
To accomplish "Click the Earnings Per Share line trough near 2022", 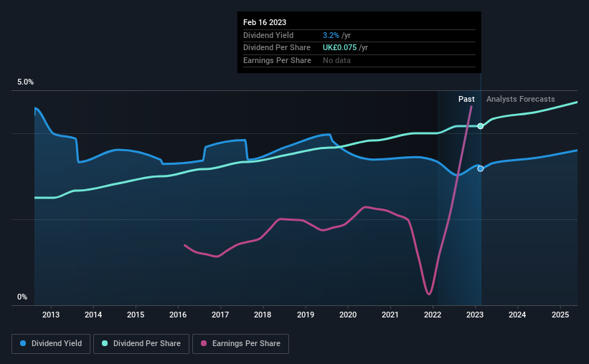I will click(x=429, y=294).
